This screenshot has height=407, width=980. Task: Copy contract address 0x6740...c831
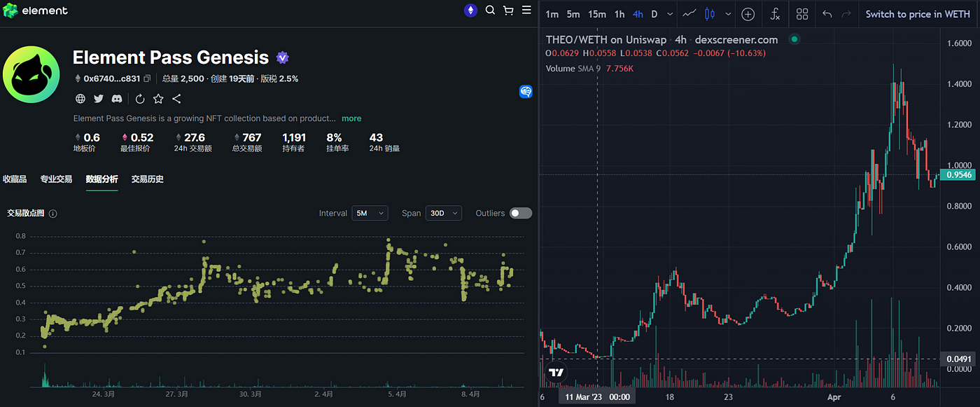pos(147,79)
